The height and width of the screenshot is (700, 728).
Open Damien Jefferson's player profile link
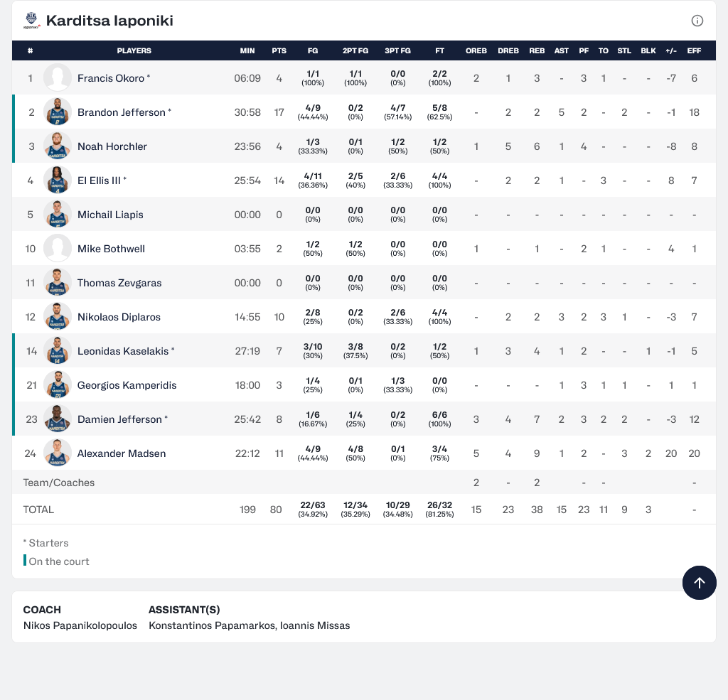point(119,419)
